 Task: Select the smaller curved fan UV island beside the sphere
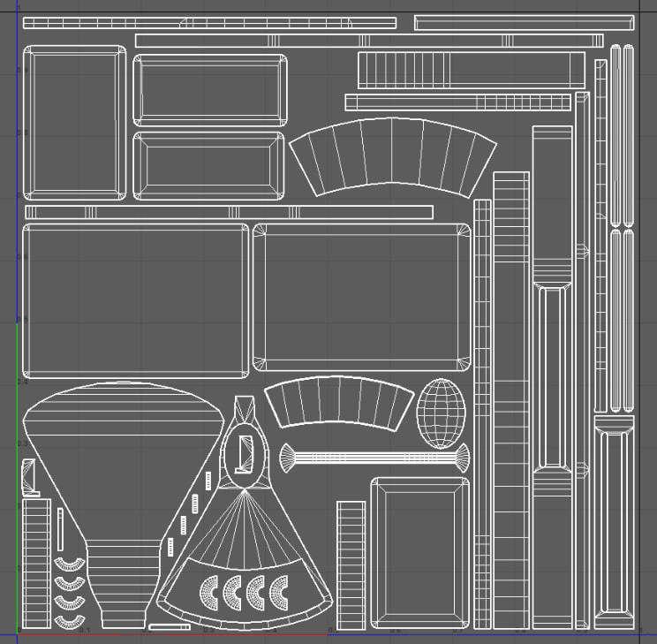pyautogui.click(x=339, y=404)
